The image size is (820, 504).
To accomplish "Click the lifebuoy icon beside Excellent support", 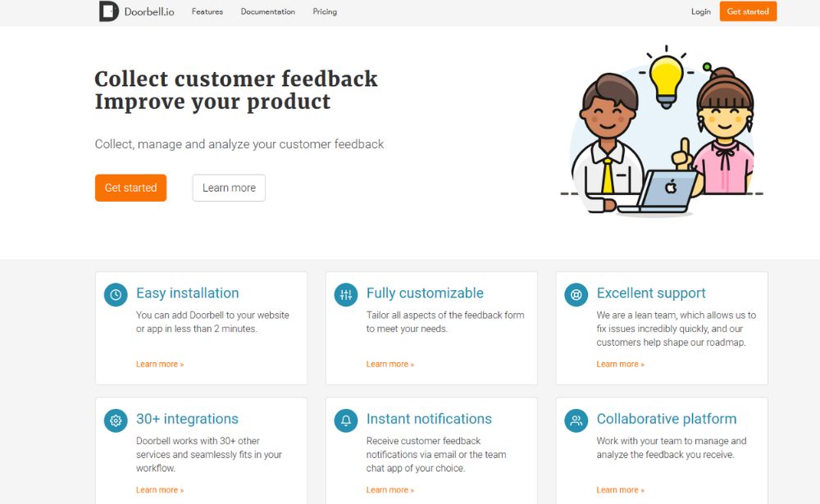I will [x=576, y=295].
